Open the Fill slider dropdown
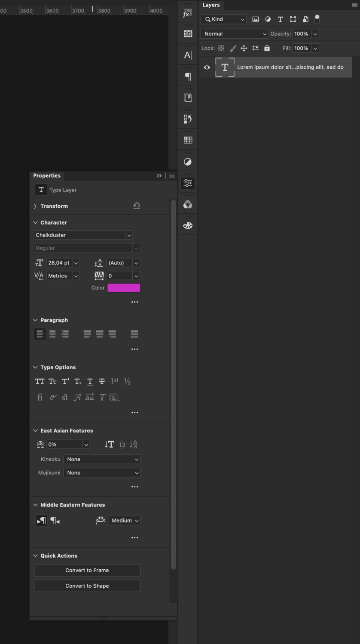 tap(315, 49)
